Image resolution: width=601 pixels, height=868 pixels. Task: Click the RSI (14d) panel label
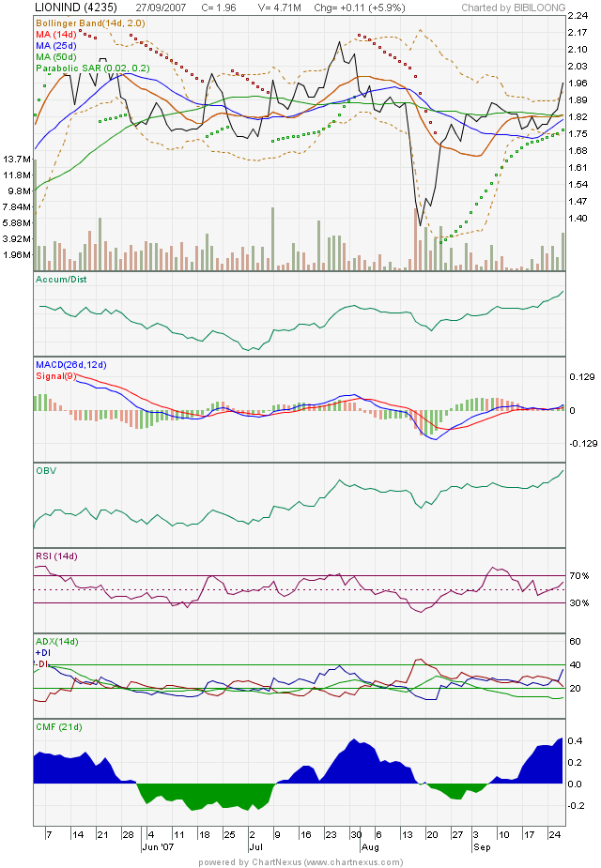[x=56, y=557]
